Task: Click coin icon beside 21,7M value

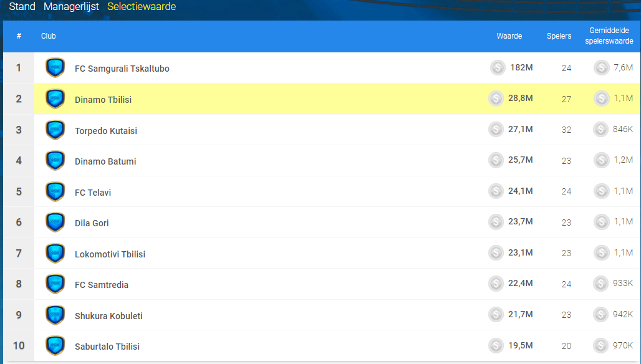Action: [496, 314]
